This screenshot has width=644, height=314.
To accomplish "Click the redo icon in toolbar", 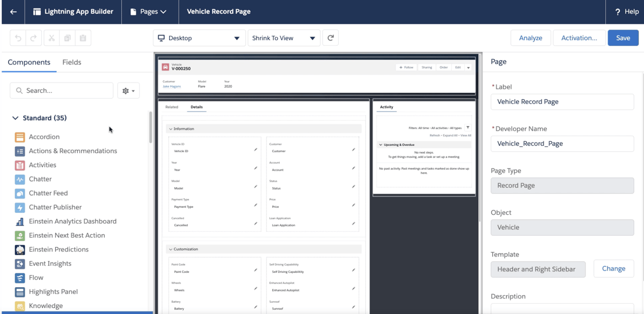I will [x=33, y=38].
